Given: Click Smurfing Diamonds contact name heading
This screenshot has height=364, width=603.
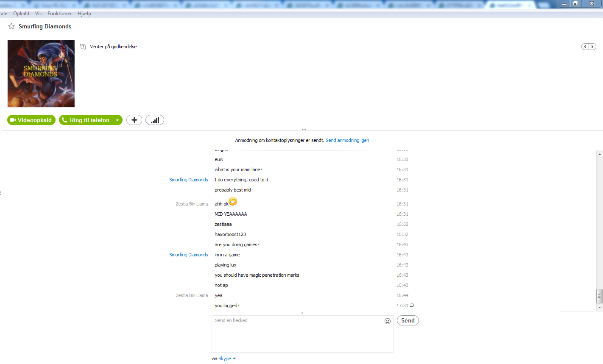Looking at the screenshot, I should [45, 26].
